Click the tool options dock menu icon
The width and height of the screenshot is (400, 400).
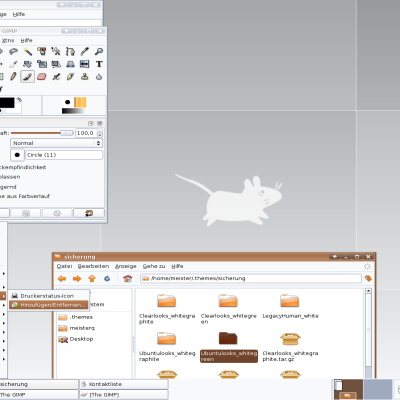coord(91,123)
